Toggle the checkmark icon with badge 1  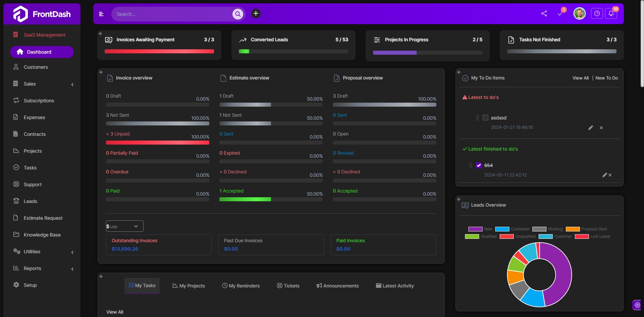coord(560,14)
